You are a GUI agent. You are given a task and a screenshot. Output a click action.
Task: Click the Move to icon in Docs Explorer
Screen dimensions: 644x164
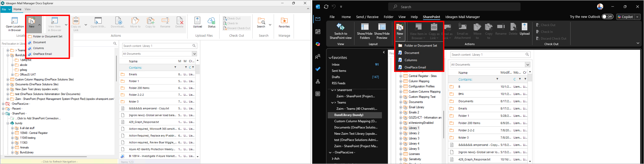point(135,23)
